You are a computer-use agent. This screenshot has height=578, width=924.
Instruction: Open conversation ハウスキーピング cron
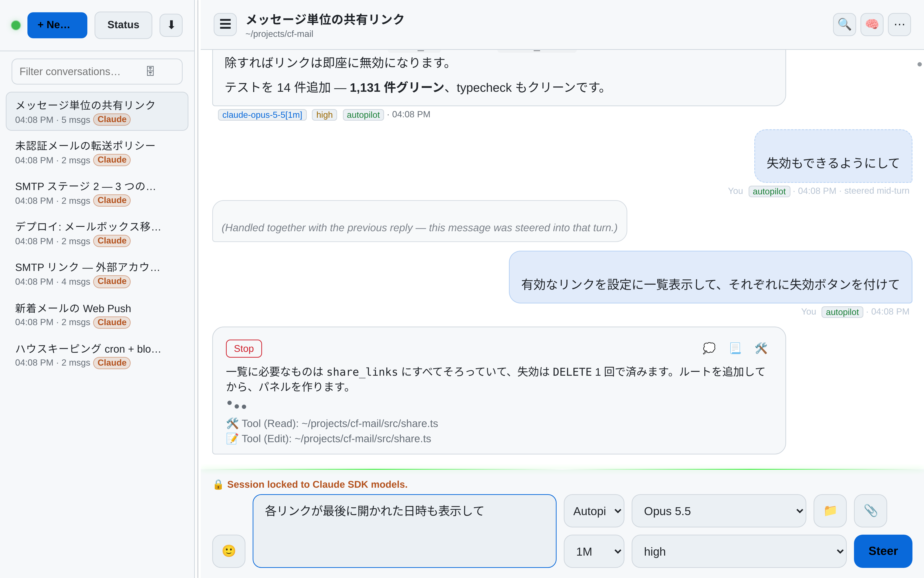click(x=97, y=355)
